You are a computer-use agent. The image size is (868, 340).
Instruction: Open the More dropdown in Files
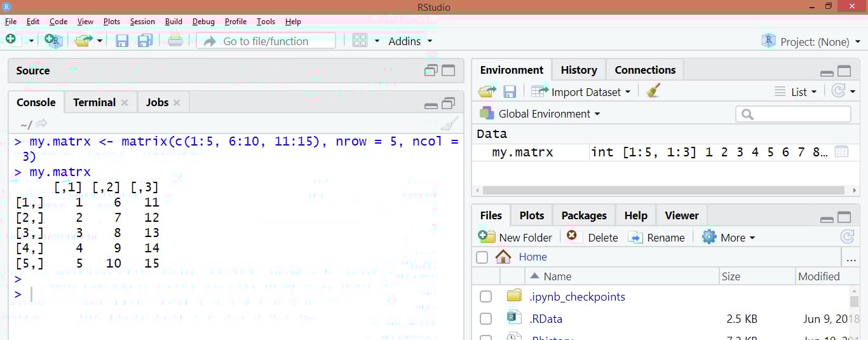click(729, 237)
